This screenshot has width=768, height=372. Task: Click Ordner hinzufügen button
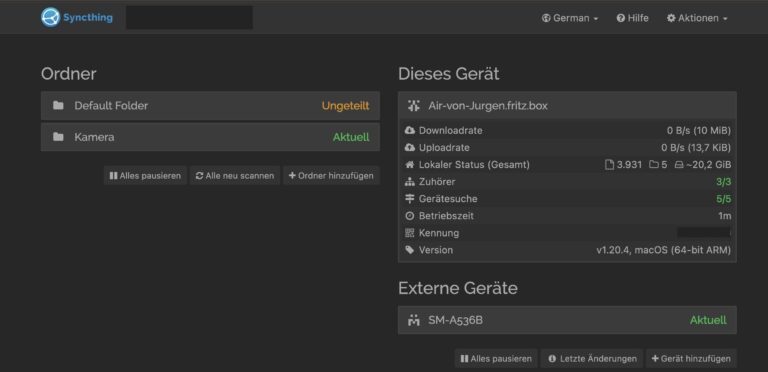coord(331,175)
